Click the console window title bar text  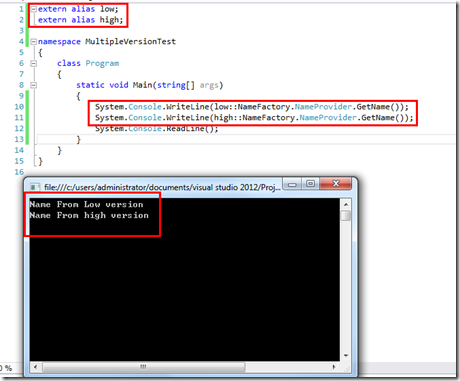coord(162,187)
